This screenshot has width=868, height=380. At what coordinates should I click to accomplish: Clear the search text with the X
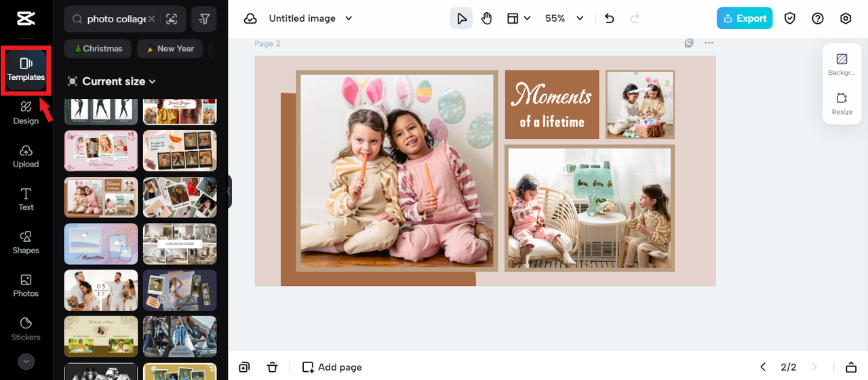point(151,19)
